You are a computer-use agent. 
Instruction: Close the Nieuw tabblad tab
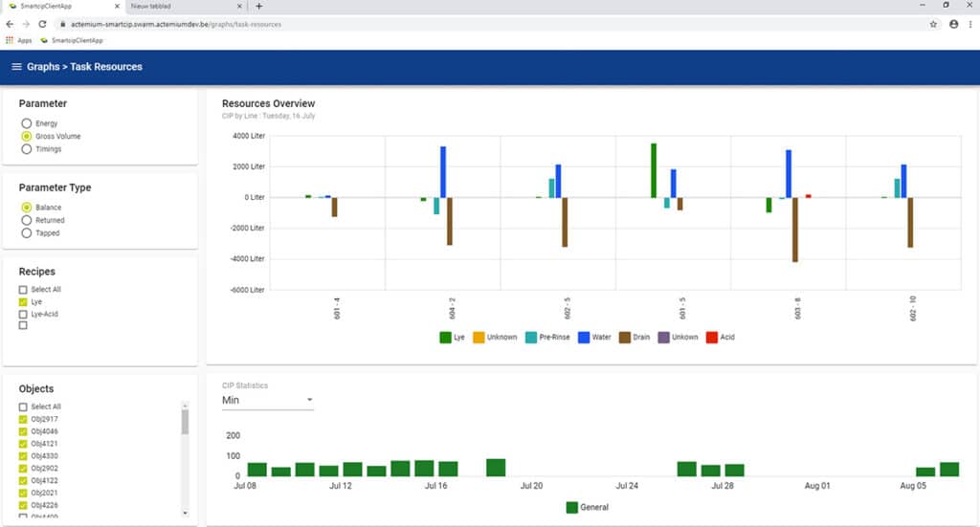[239, 7]
